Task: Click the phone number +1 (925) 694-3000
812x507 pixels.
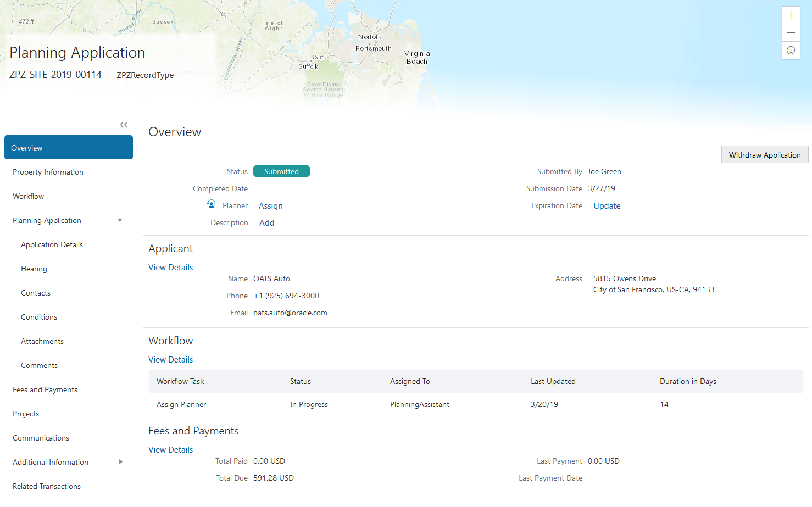Action: coord(286,296)
